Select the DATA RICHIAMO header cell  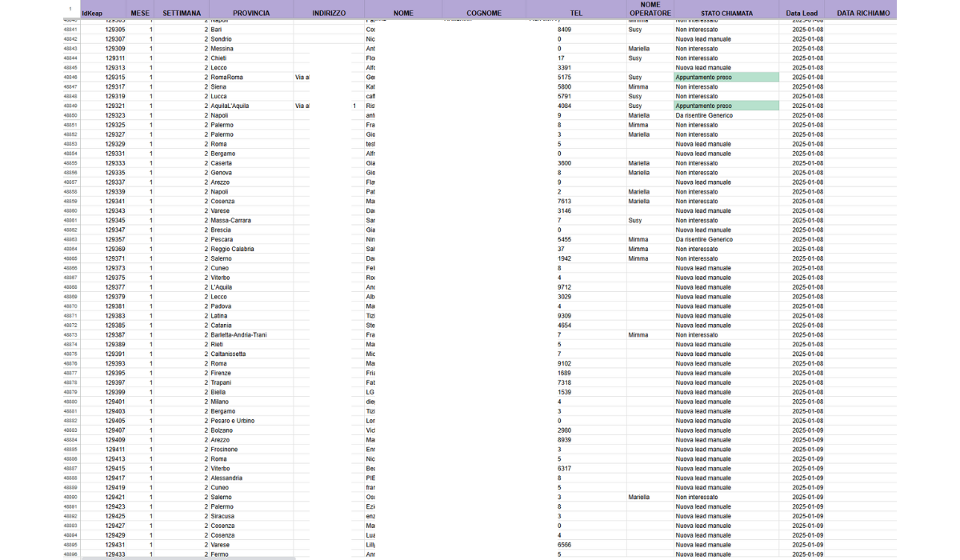(862, 13)
